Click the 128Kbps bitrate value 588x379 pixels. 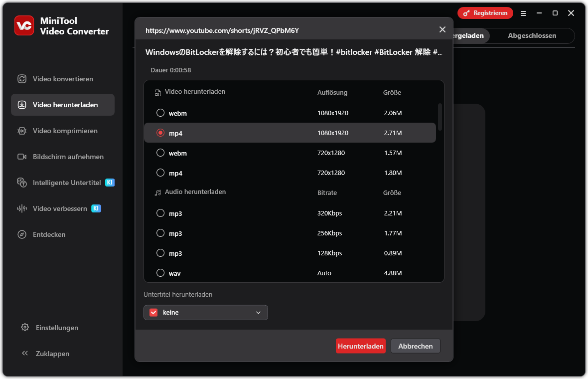329,253
